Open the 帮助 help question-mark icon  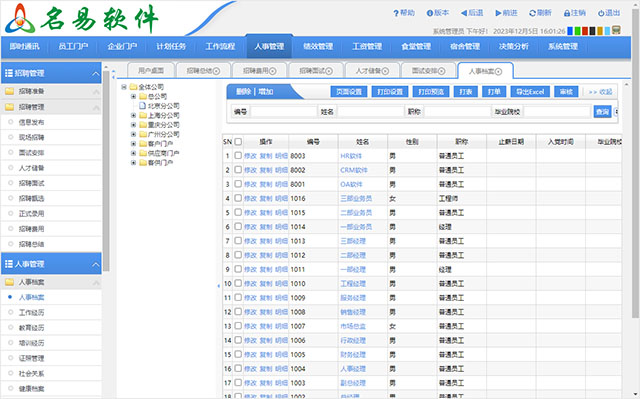coord(396,13)
